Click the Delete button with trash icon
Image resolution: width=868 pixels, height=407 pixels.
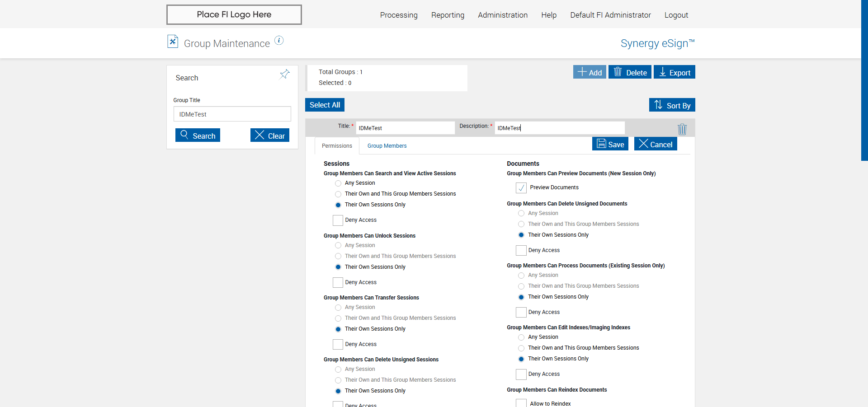point(630,72)
